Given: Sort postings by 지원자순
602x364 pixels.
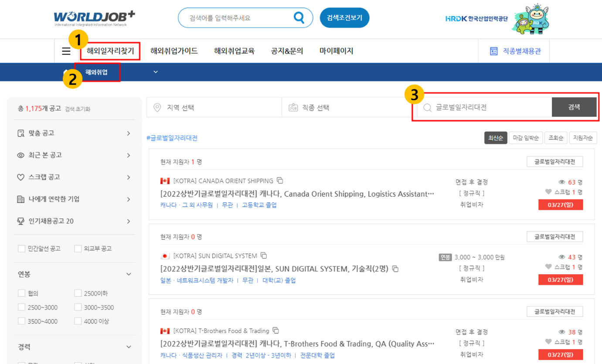Looking at the screenshot, I should 583,138.
